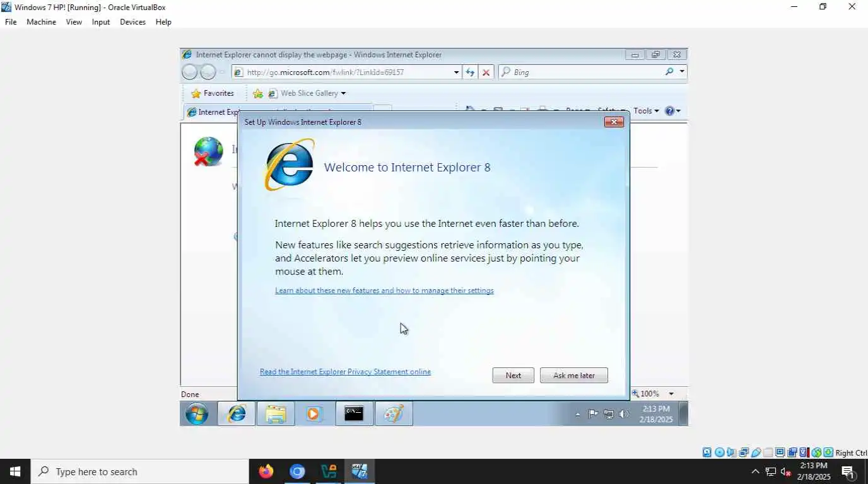Click Action Center flag in guest tray
868x484 pixels.
pos(593,414)
